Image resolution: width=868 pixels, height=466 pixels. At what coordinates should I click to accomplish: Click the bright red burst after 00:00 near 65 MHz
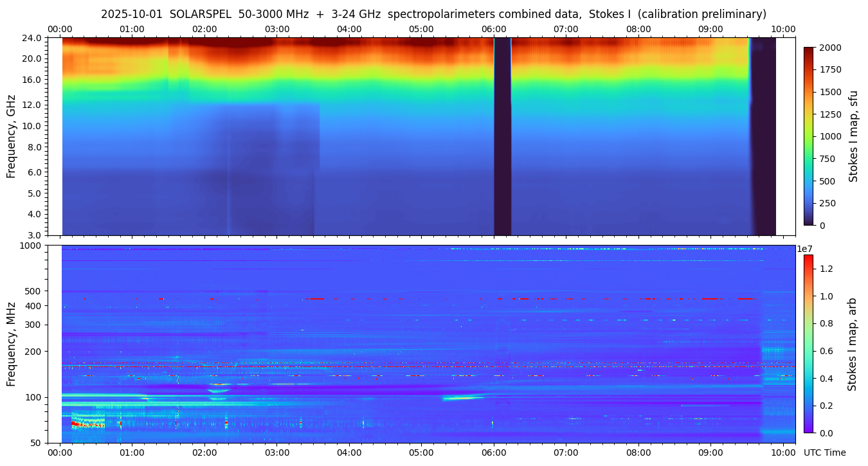(x=87, y=425)
